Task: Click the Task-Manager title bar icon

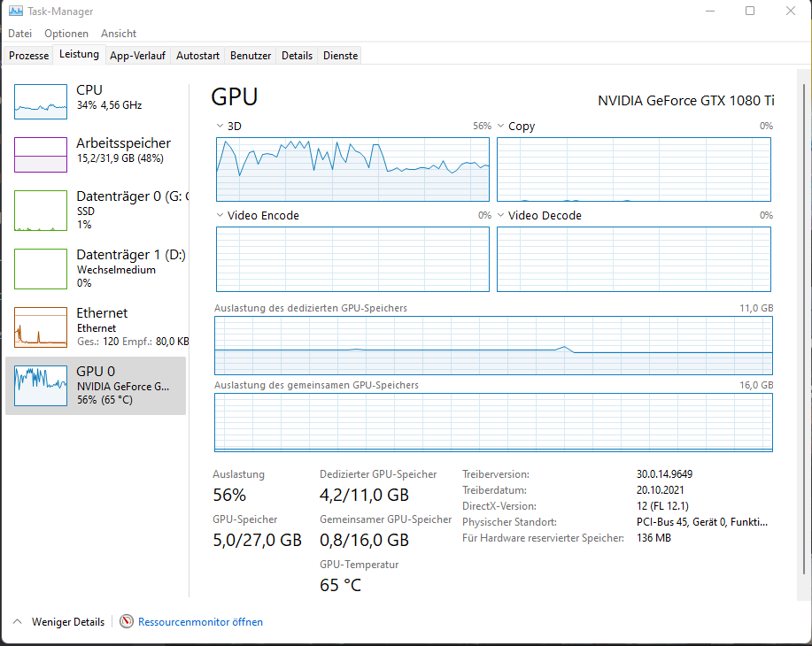Action: point(13,11)
